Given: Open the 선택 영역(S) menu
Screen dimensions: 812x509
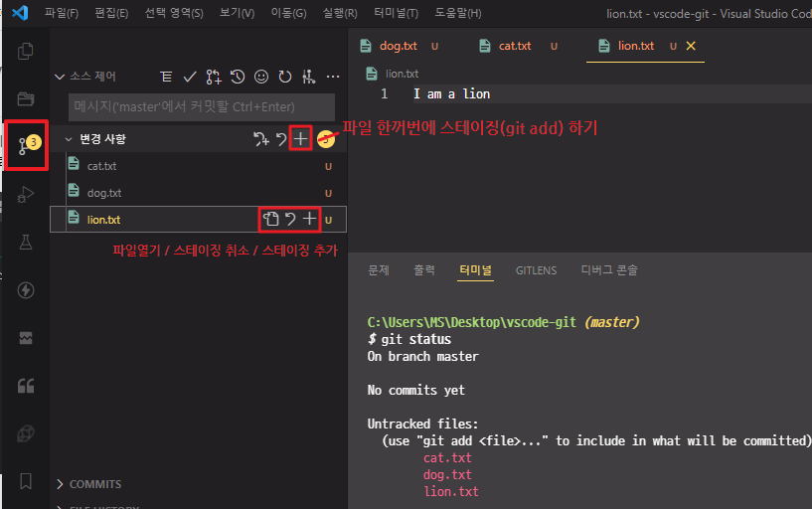Looking at the screenshot, I should pos(174,13).
